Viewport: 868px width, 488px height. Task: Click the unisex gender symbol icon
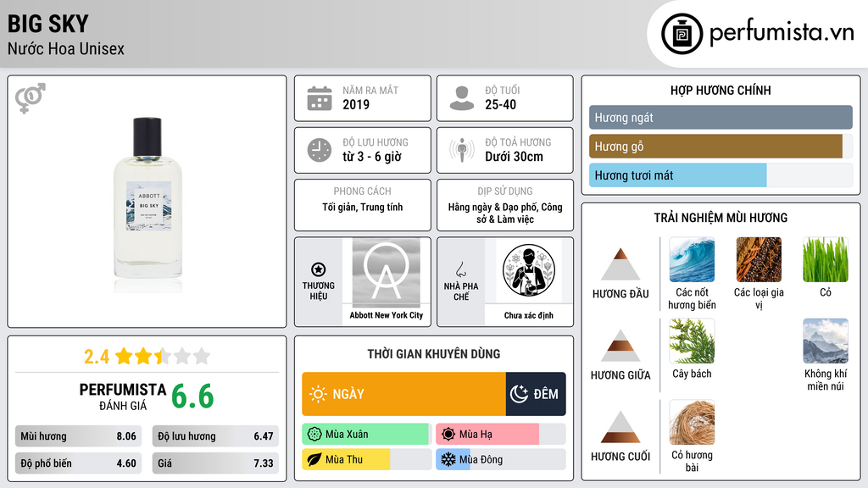(31, 98)
